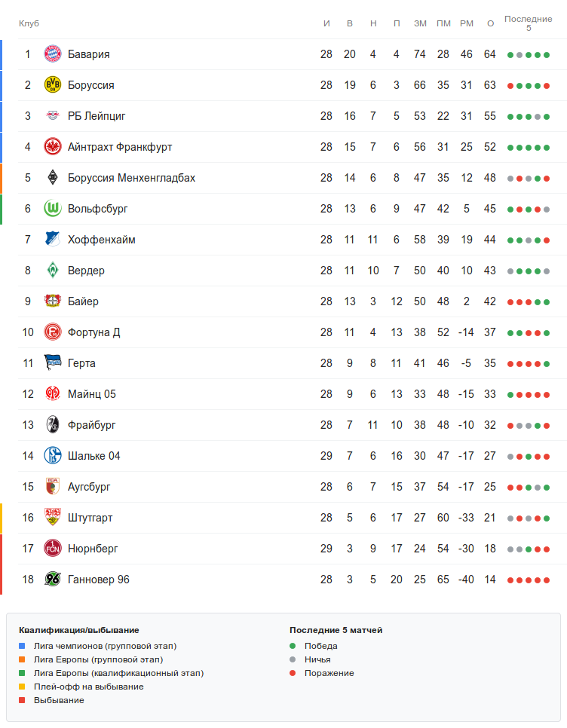Open the Боруссия Менхенгладбах team link
The image size is (567, 728).
pos(131,178)
